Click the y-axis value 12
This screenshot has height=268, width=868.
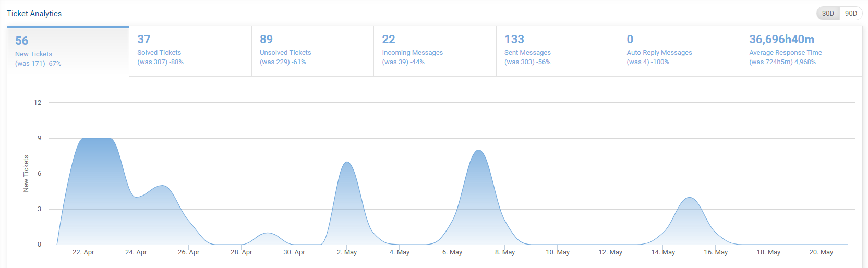38,103
